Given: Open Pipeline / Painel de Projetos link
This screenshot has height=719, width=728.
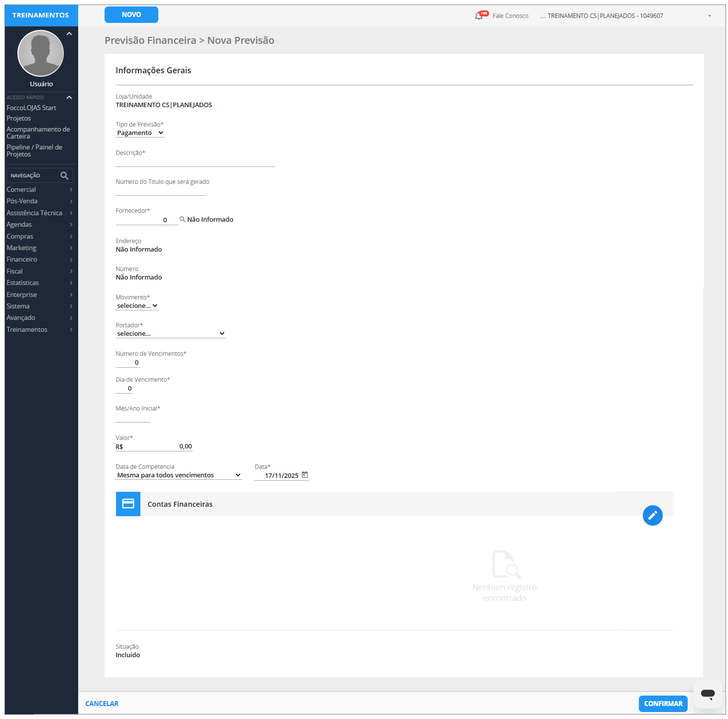Looking at the screenshot, I should click(x=34, y=150).
